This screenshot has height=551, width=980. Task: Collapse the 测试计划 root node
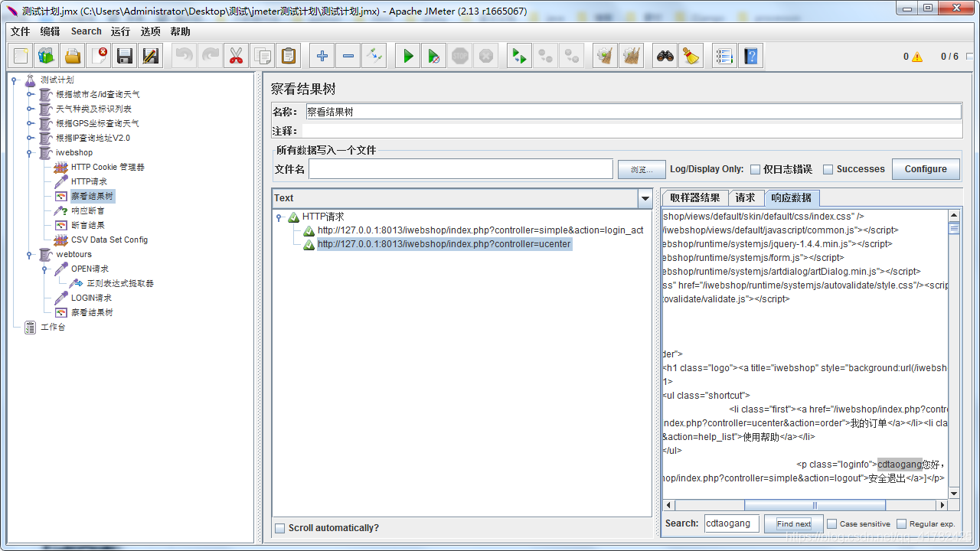click(x=15, y=80)
